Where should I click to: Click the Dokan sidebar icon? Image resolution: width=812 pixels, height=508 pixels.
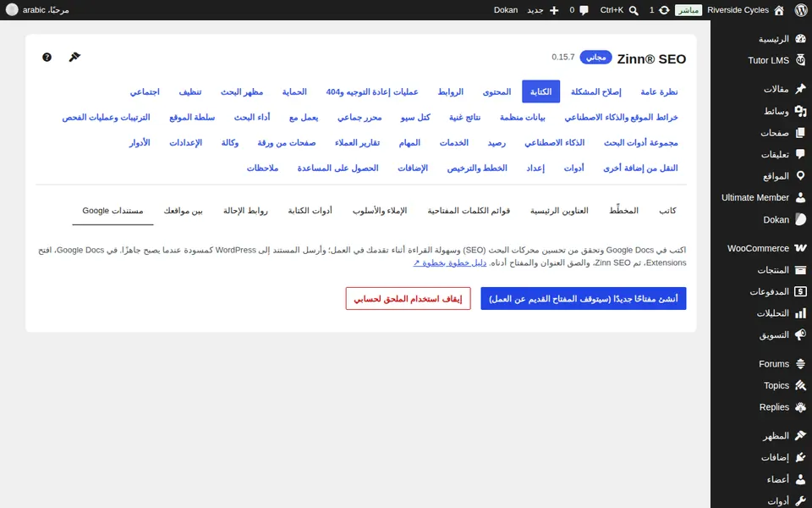pos(801,219)
